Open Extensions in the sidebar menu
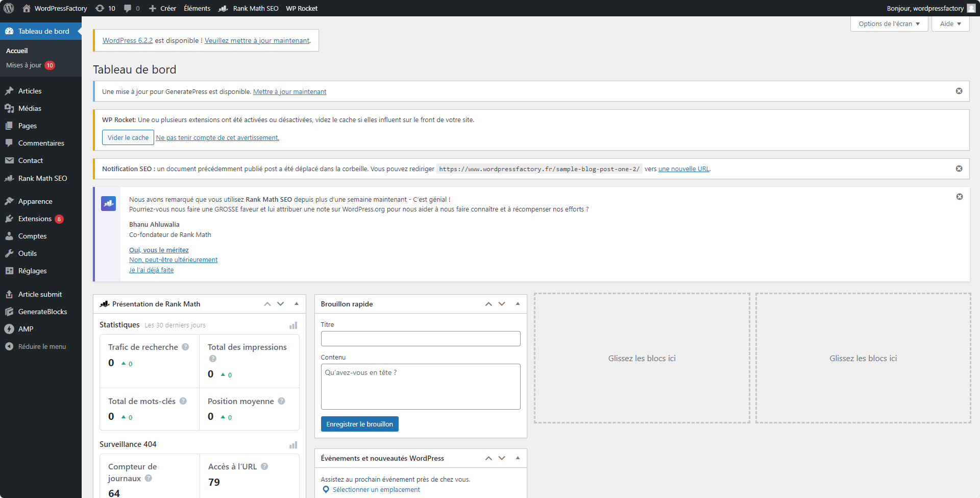This screenshot has height=498, width=980. [35, 219]
